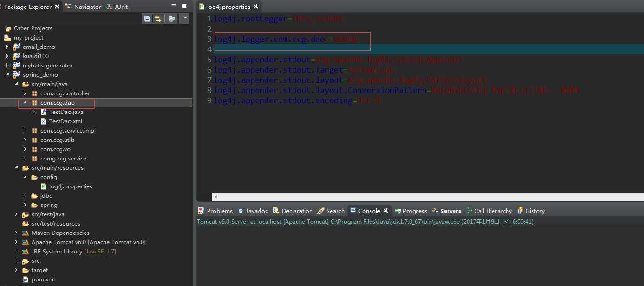Place cursor on empty line 4
Image resolution: width=644 pixels, height=286 pixels.
pos(428,49)
